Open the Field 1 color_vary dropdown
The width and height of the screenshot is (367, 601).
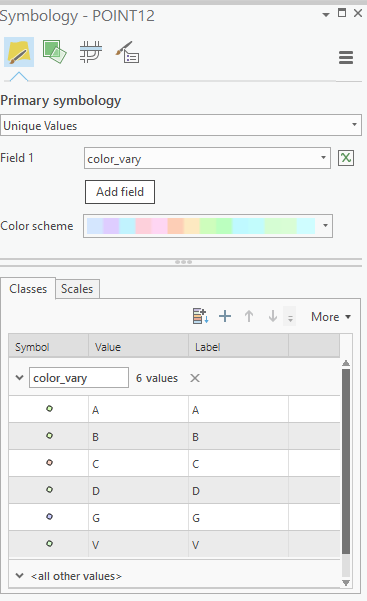207,158
